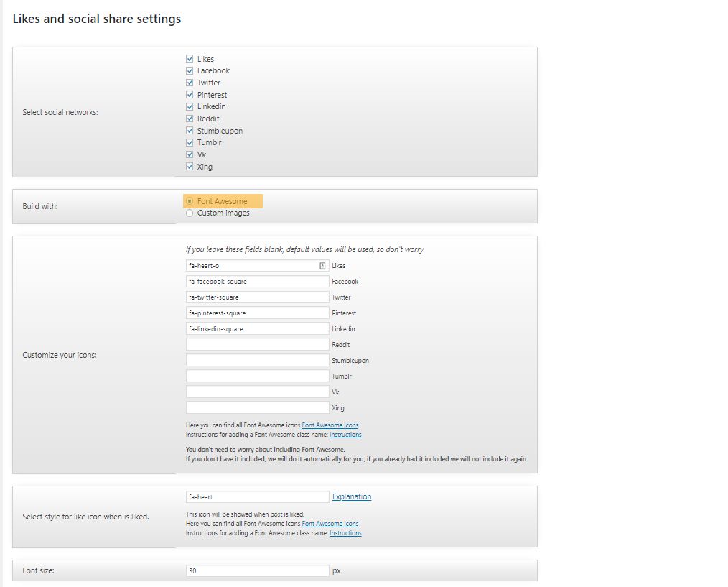This screenshot has width=728, height=587.
Task: Click the liked icon fa-heart field
Action: 257,497
